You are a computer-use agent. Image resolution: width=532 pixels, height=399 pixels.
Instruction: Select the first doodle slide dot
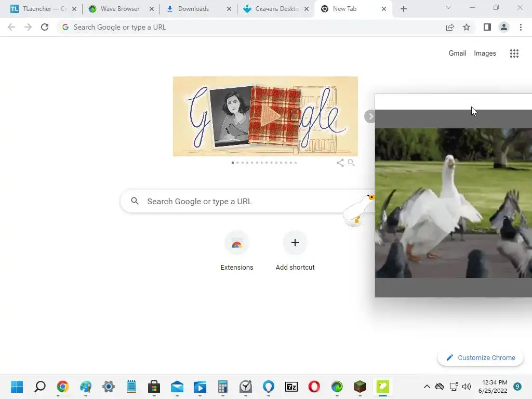(232, 163)
